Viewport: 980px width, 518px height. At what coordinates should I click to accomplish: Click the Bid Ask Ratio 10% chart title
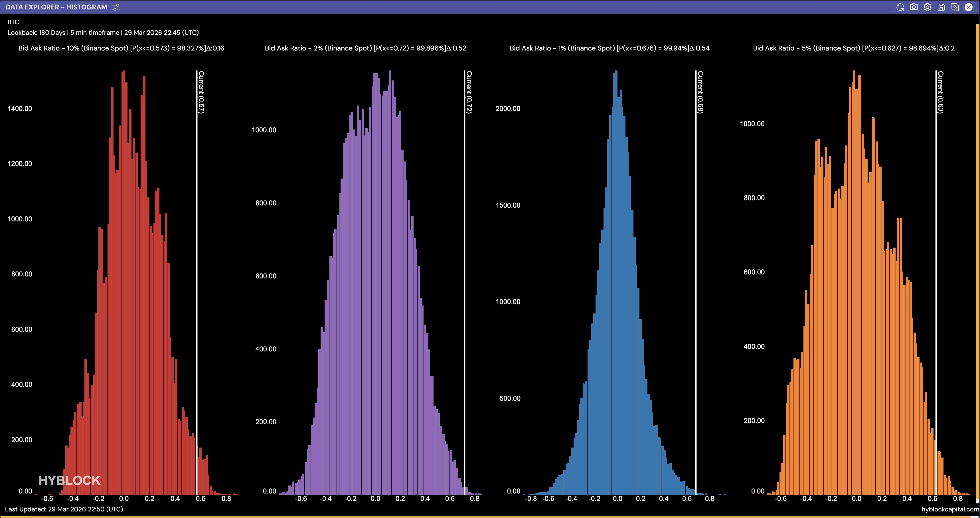(x=121, y=48)
